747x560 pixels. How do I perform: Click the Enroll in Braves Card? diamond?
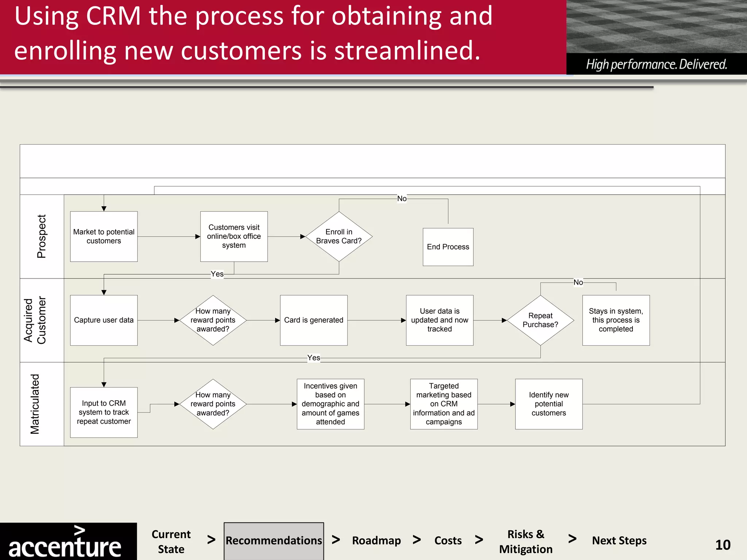pos(339,237)
